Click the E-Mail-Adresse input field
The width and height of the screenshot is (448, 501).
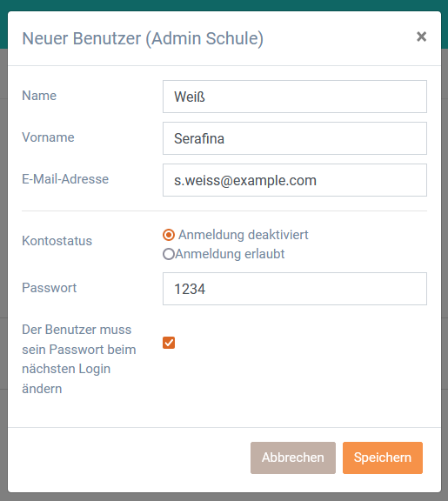(295, 180)
